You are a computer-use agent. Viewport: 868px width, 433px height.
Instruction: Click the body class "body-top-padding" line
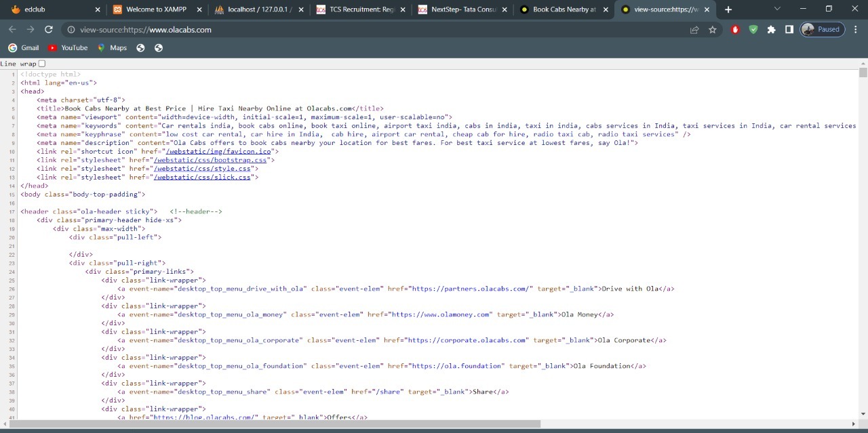(x=83, y=194)
